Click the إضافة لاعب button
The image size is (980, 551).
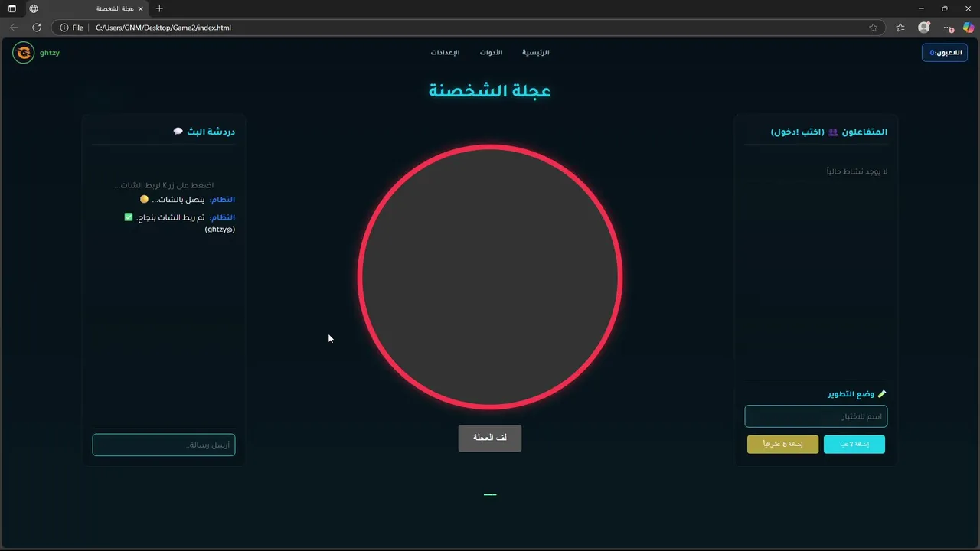pos(854,445)
